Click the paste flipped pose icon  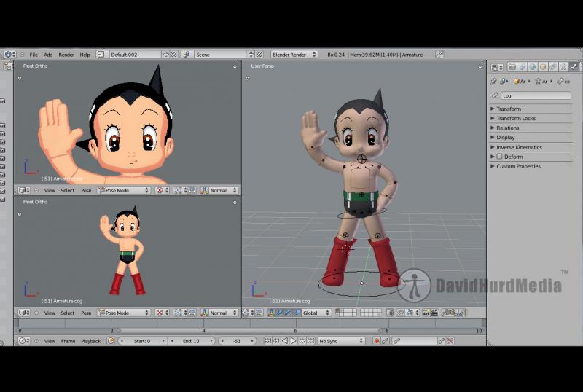point(463,313)
